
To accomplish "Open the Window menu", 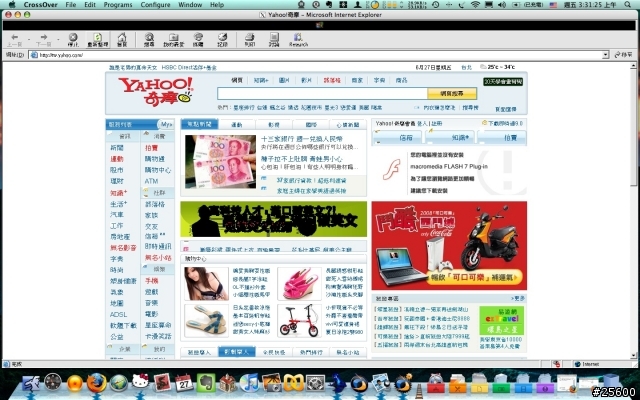I will pos(190,5).
